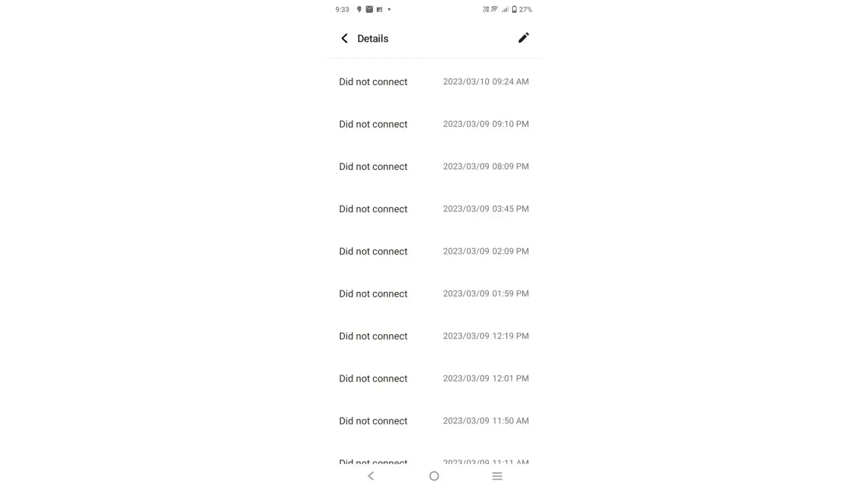Open the recent apps menu button
The image size is (868, 488).
coord(497,476)
